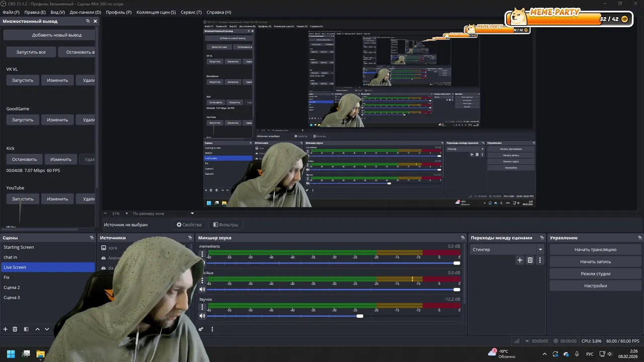644x362 pixels.
Task: Select the Сцена 2 scene
Action: pyautogui.click(x=48, y=288)
